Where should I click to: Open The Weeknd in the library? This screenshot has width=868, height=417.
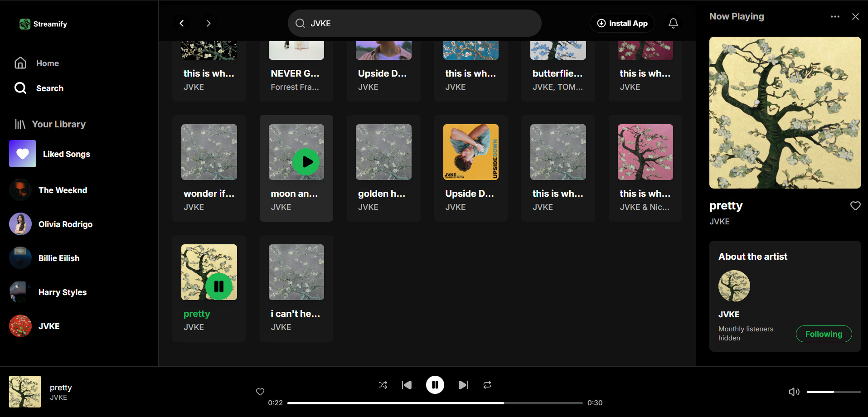coord(48,190)
